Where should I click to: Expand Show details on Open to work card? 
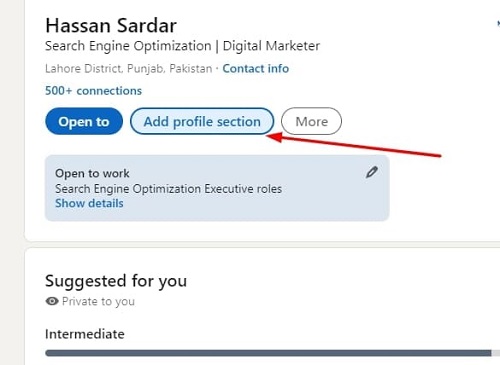pos(89,203)
